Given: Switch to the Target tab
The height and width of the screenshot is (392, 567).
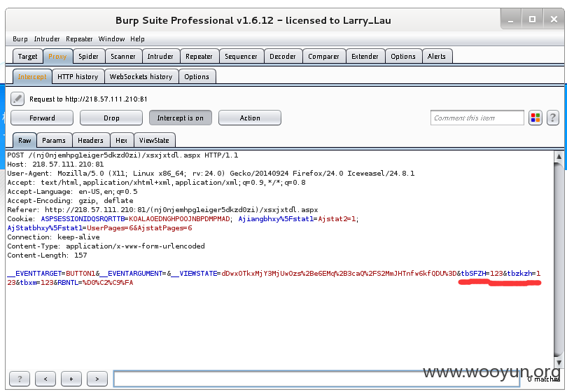Looking at the screenshot, I should tap(27, 57).
